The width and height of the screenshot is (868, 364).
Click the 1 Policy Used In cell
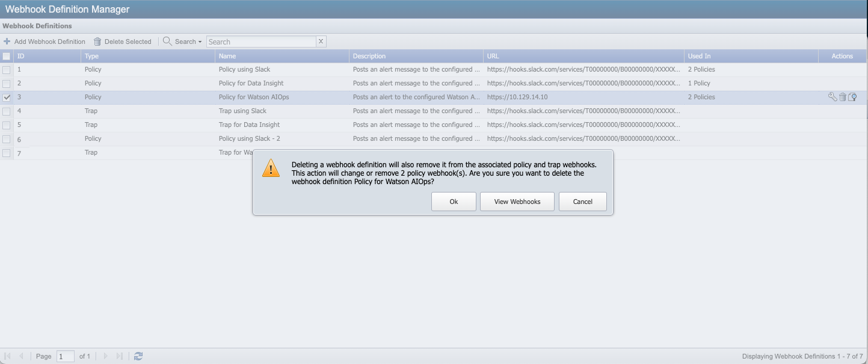[x=699, y=83]
